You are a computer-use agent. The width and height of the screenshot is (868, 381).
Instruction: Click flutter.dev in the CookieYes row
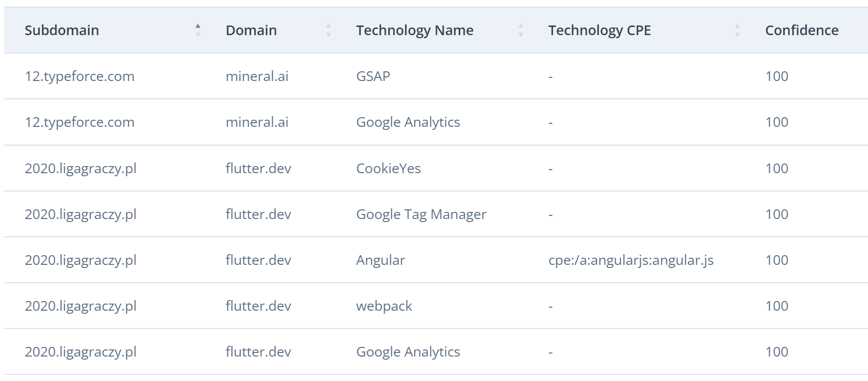(x=258, y=169)
